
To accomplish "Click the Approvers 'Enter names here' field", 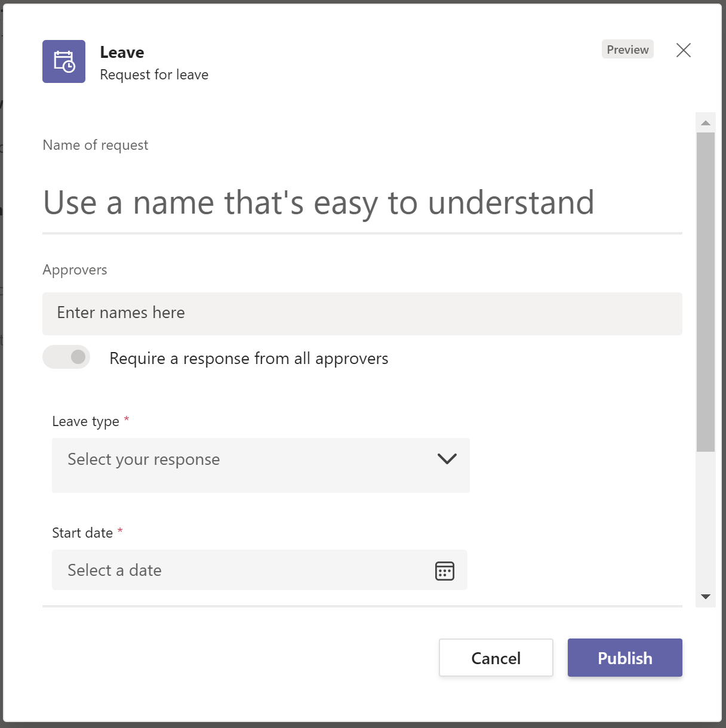I will (x=362, y=313).
